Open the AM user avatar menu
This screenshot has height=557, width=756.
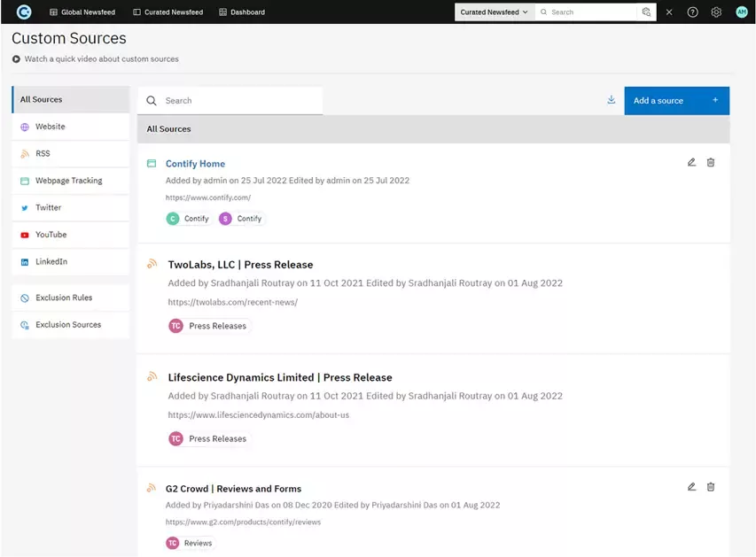pyautogui.click(x=742, y=12)
